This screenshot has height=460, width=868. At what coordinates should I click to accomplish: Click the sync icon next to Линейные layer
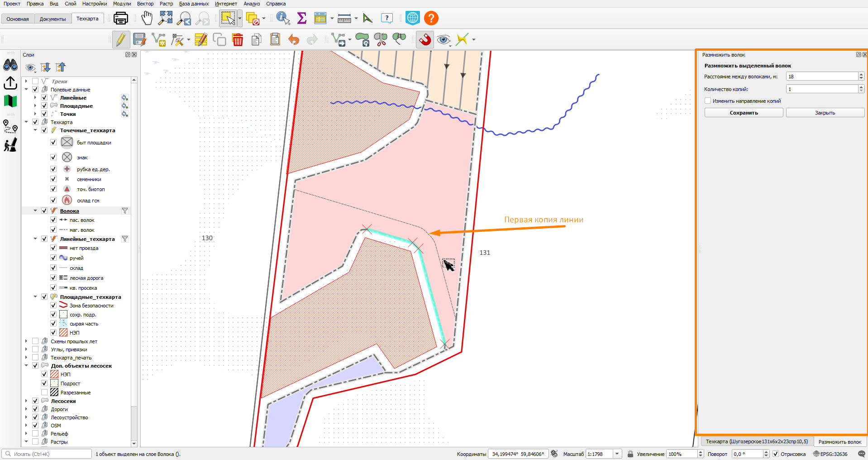click(124, 98)
